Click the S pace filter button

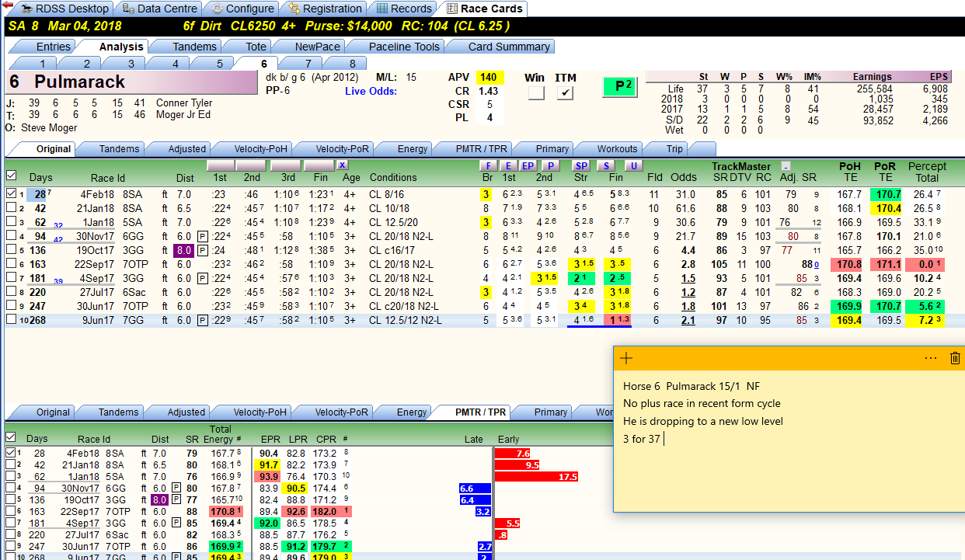pyautogui.click(x=606, y=165)
